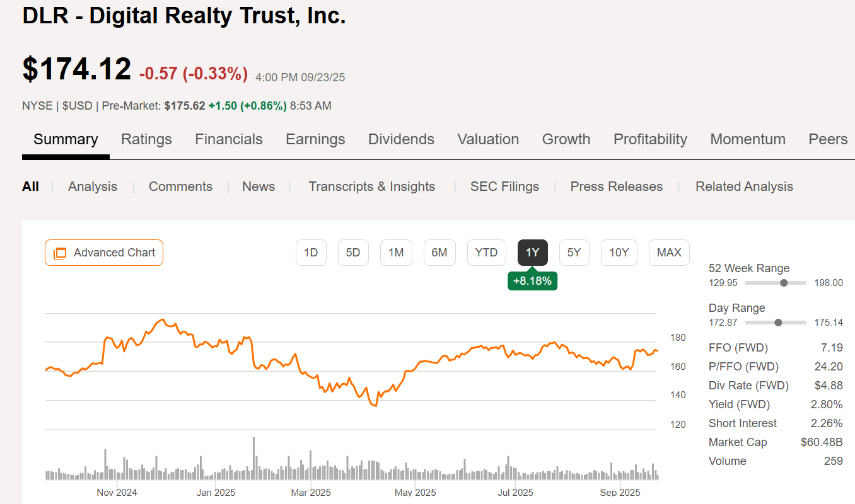Go to the Earnings tab
Image resolution: width=855 pixels, height=504 pixels.
click(x=315, y=139)
